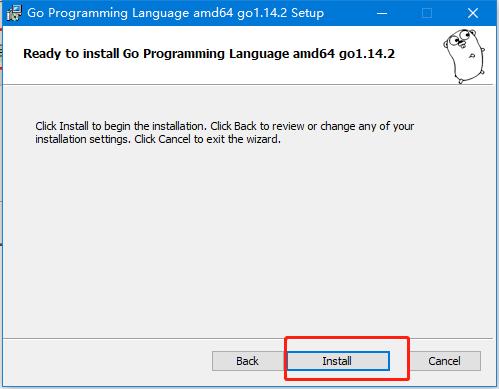This screenshot has width=499, height=389.
Task: Click the background window sliver at left edge
Action: coord(1,133)
